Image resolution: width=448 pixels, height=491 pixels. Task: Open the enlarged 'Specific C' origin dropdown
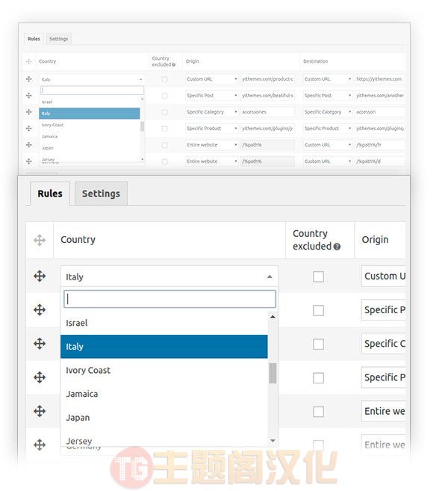pos(384,344)
